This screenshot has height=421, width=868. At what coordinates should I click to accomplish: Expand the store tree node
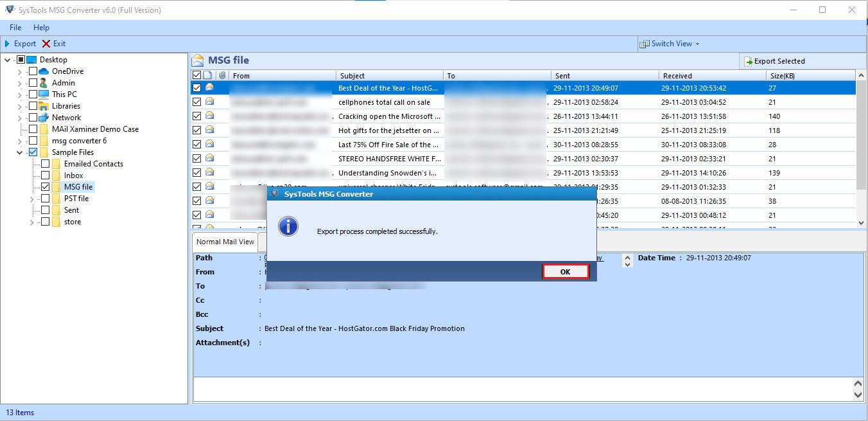(32, 222)
